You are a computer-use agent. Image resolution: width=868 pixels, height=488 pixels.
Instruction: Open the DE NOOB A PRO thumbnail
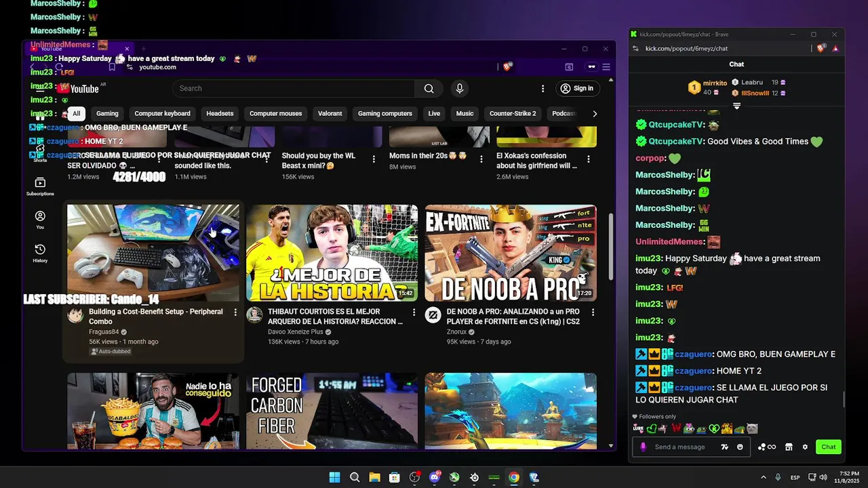click(x=511, y=253)
